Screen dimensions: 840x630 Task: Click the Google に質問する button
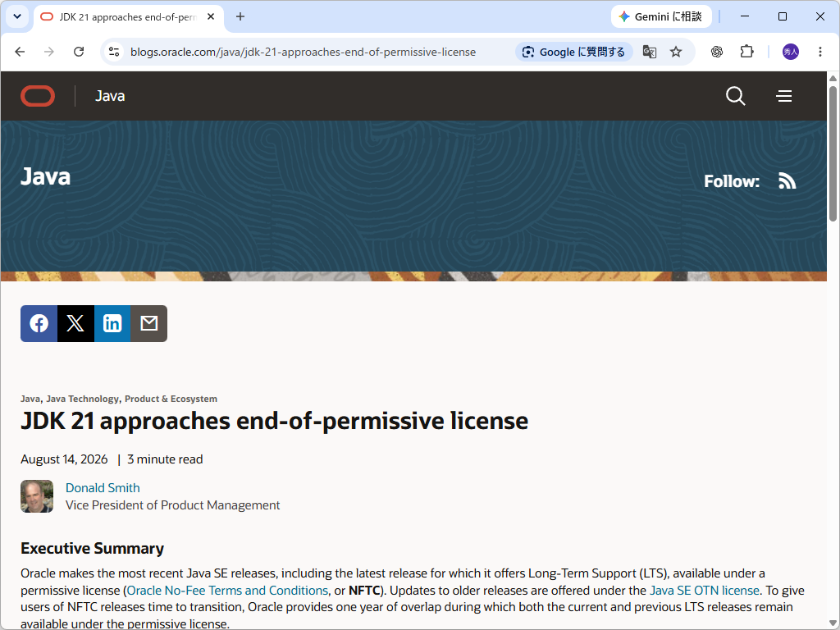574,52
